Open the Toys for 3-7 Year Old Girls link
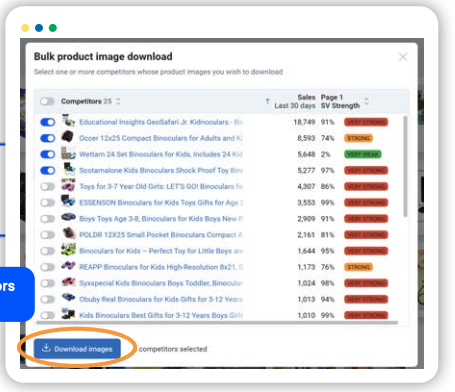 pos(161,187)
